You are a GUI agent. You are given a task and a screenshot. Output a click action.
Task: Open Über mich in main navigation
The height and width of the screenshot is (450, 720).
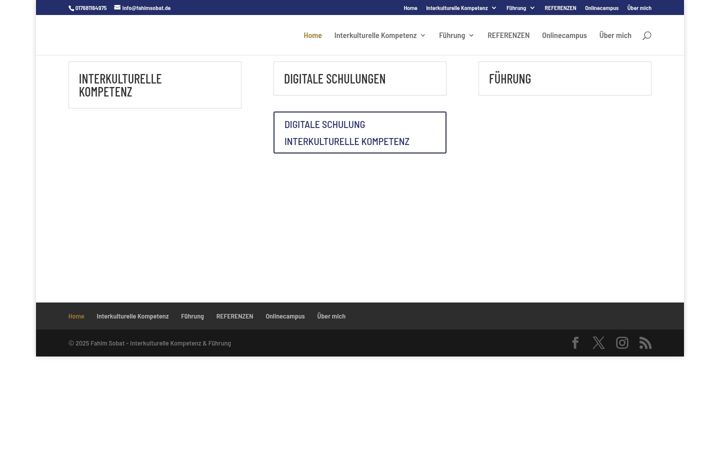click(615, 35)
